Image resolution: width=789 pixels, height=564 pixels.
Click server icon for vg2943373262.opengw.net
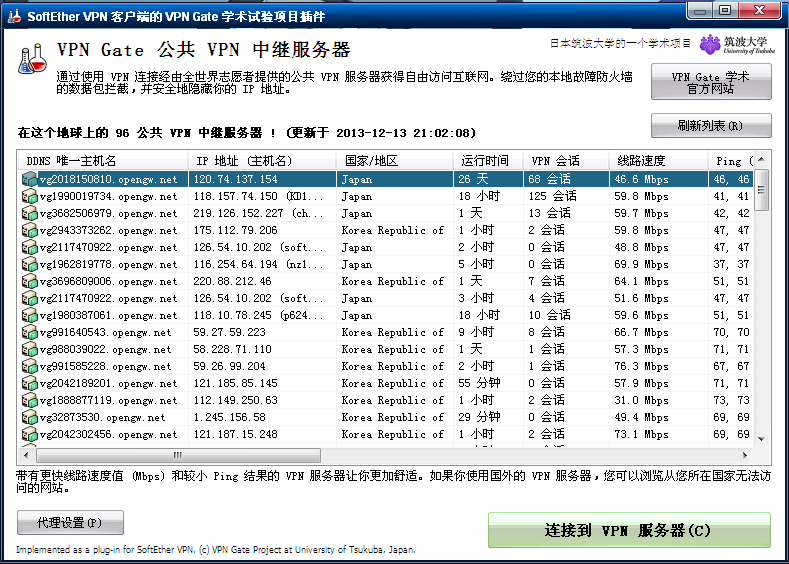point(30,230)
